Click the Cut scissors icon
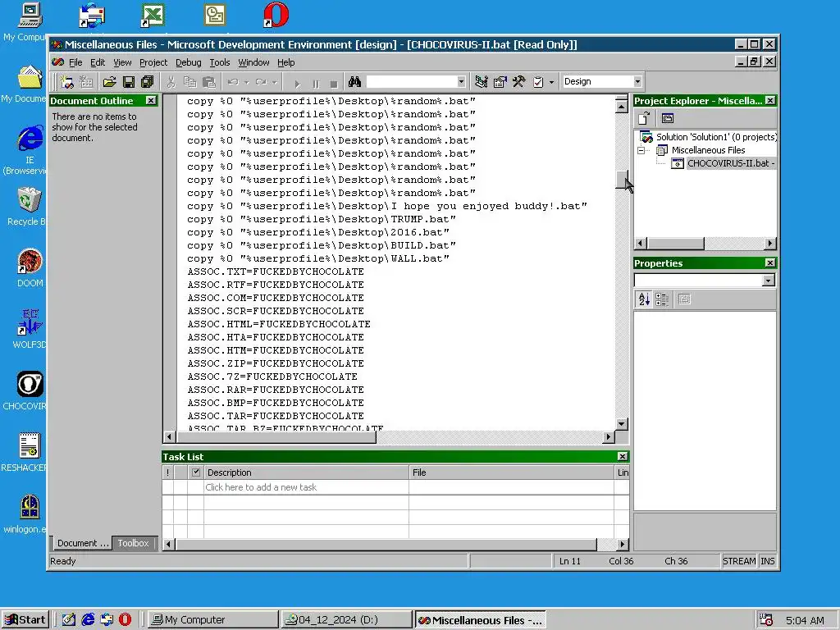Viewport: 840px width, 630px height. coord(171,82)
